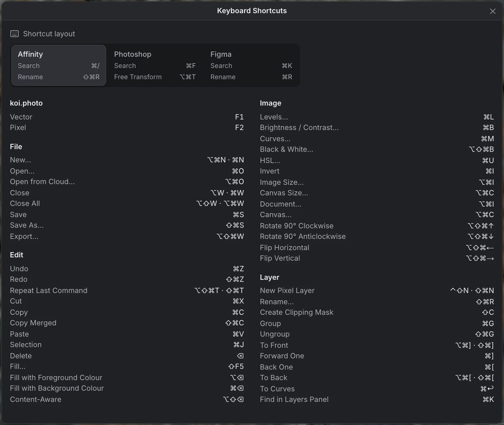
Task: Click the Redo shortcut row
Action: pos(127,279)
